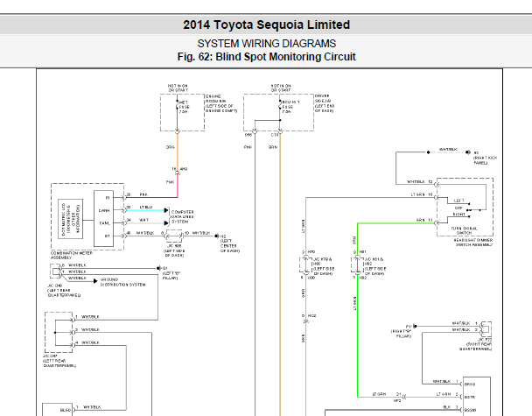Click the LT BLU wire label at CANH
Viewport: 532px width, 416px height.
coord(146,207)
